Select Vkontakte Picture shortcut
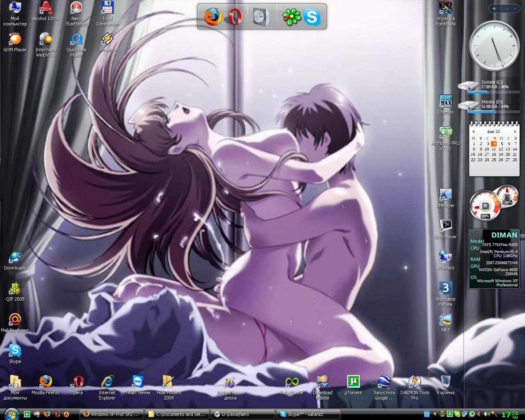 pos(445,294)
